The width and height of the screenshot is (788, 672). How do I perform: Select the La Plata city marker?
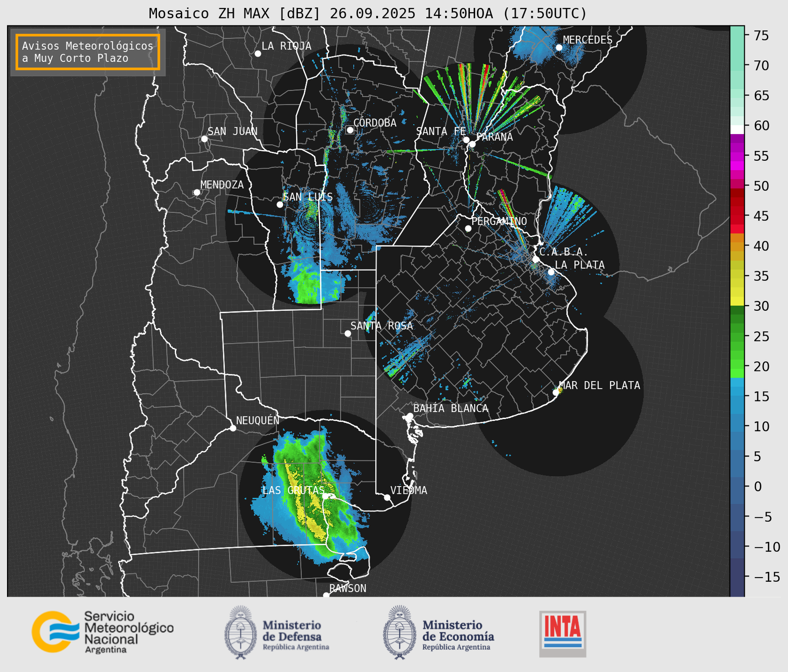click(x=551, y=272)
